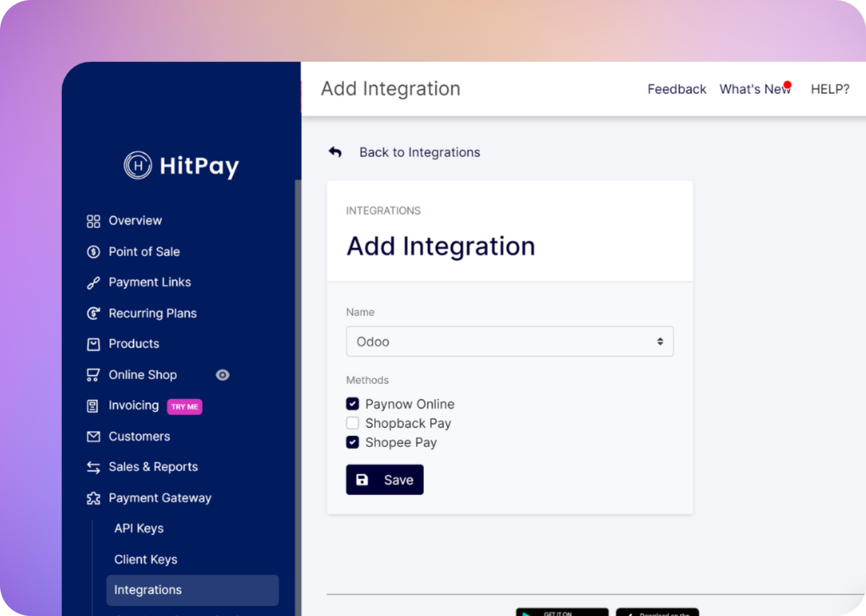This screenshot has height=616, width=866.
Task: Click the TRY ME badge next to Invoicing
Action: pyautogui.click(x=185, y=407)
